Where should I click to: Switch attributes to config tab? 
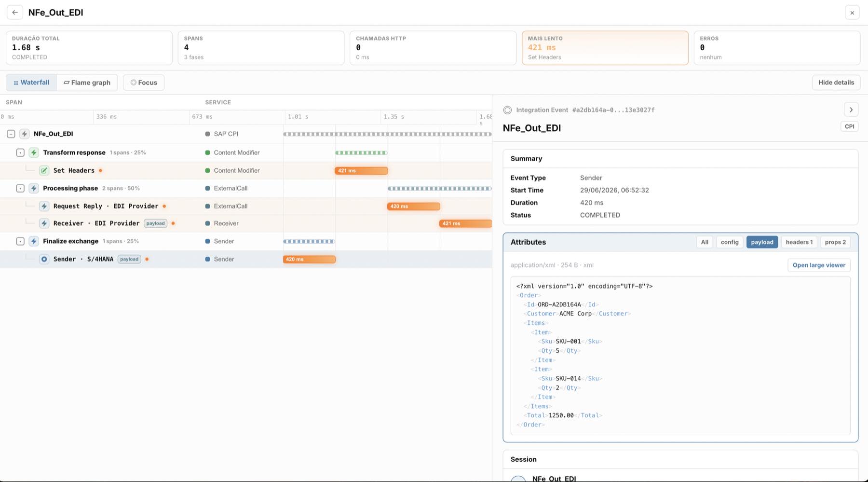point(730,242)
